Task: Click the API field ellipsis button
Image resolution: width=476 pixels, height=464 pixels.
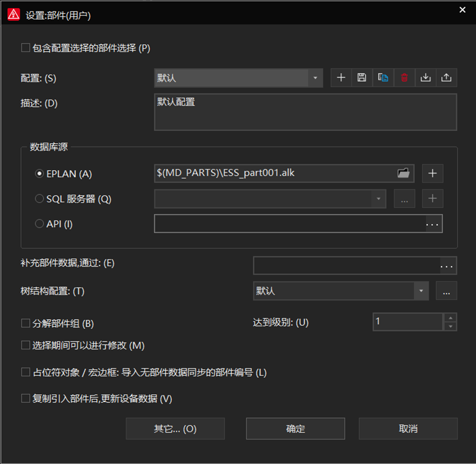Action: click(432, 224)
